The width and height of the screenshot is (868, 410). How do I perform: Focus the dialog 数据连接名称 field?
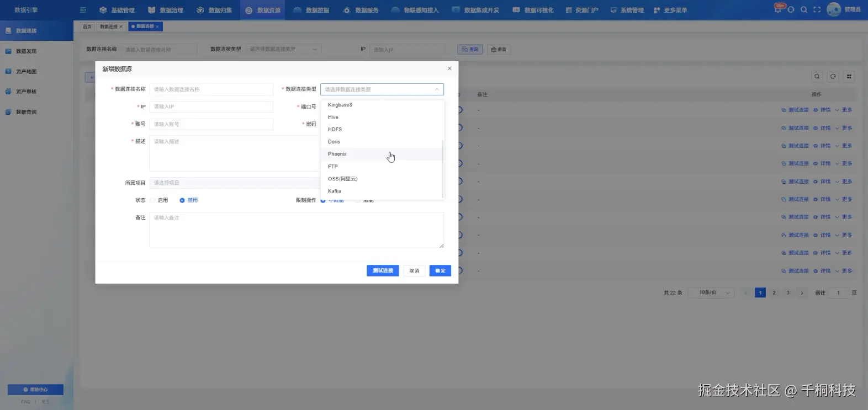coord(211,89)
